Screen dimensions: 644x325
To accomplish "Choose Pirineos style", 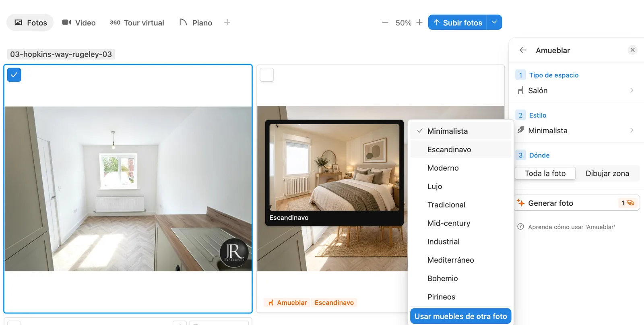I will [460, 297].
